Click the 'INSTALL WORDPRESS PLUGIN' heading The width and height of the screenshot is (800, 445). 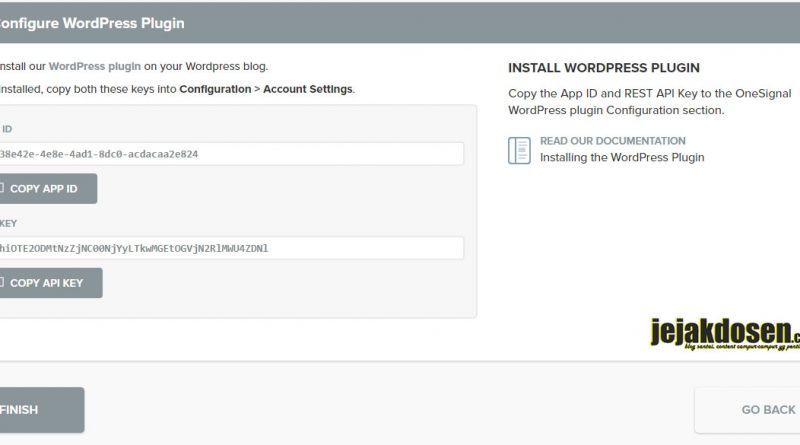604,68
